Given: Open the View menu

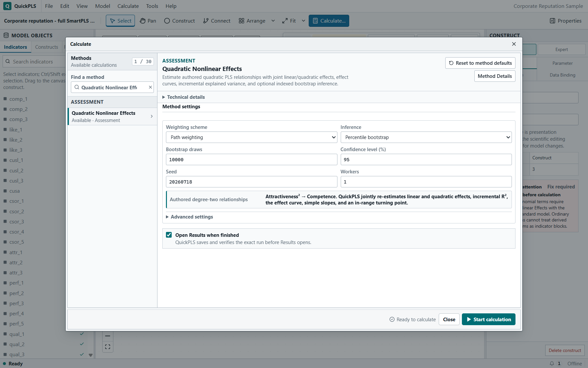Looking at the screenshot, I should (x=82, y=6).
